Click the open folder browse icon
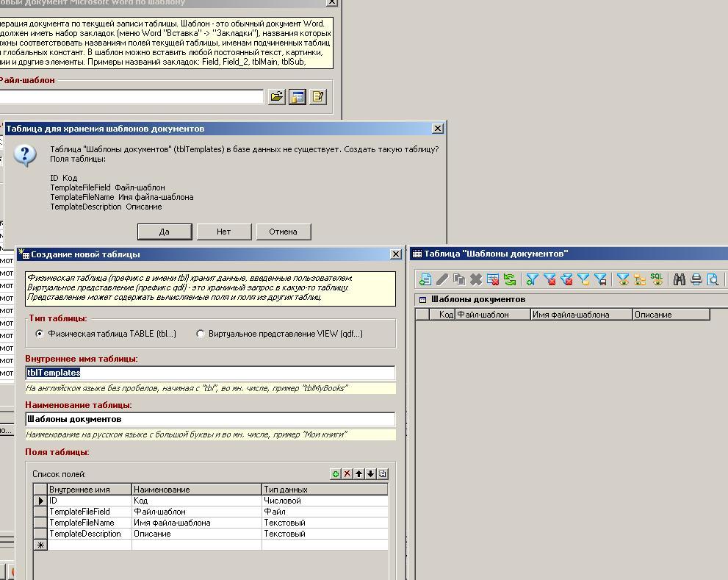728x580 pixels. (276, 97)
